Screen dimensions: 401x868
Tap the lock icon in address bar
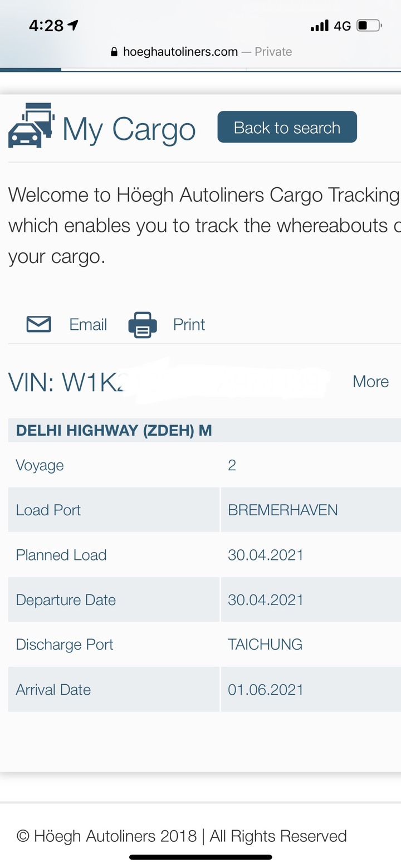[x=114, y=52]
